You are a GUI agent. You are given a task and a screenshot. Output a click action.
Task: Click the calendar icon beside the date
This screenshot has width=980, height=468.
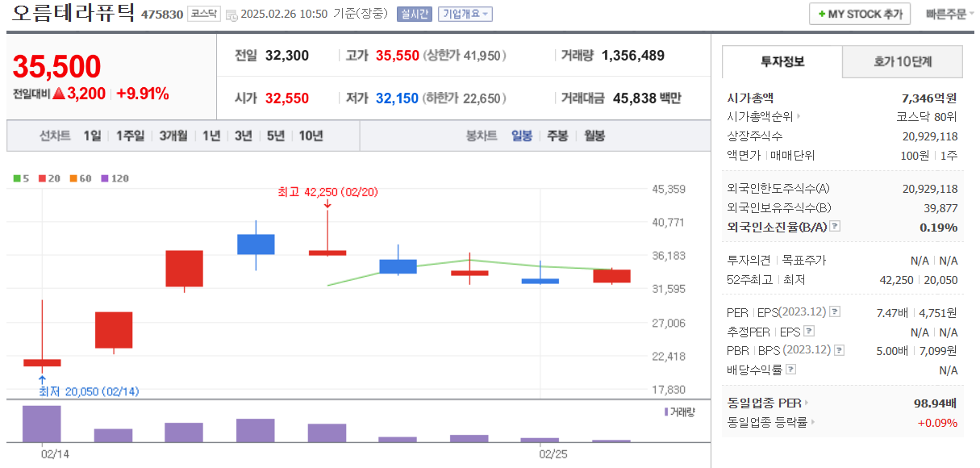click(x=231, y=15)
